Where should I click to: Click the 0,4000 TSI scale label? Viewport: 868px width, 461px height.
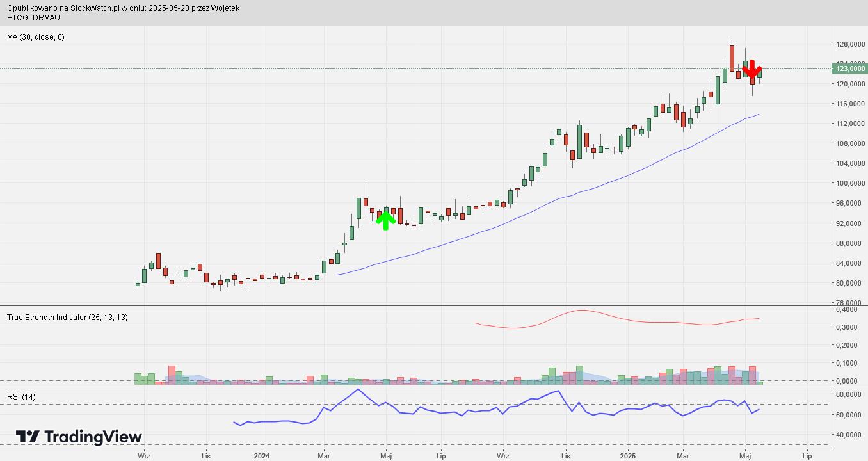tap(851, 309)
